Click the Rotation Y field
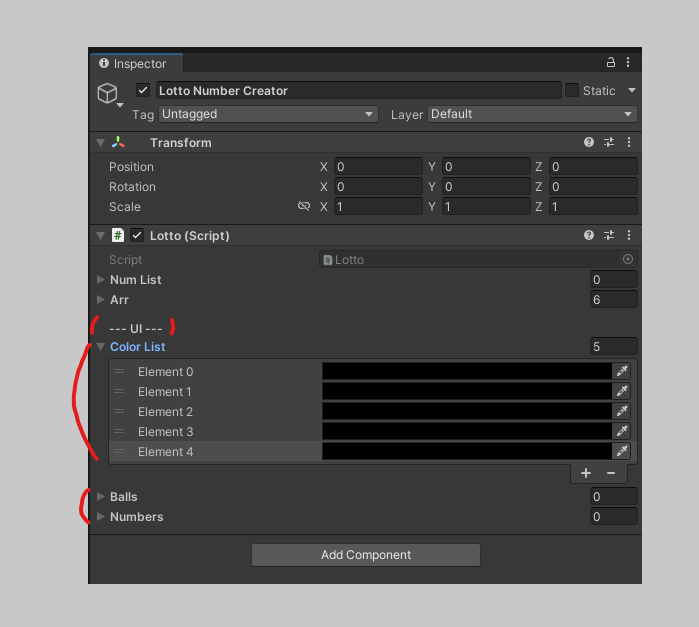 [x=486, y=186]
